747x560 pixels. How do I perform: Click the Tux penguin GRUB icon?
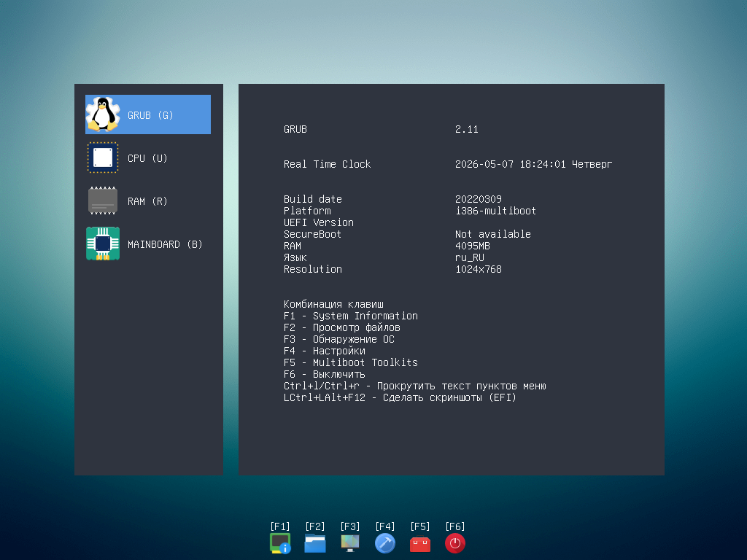(102, 114)
